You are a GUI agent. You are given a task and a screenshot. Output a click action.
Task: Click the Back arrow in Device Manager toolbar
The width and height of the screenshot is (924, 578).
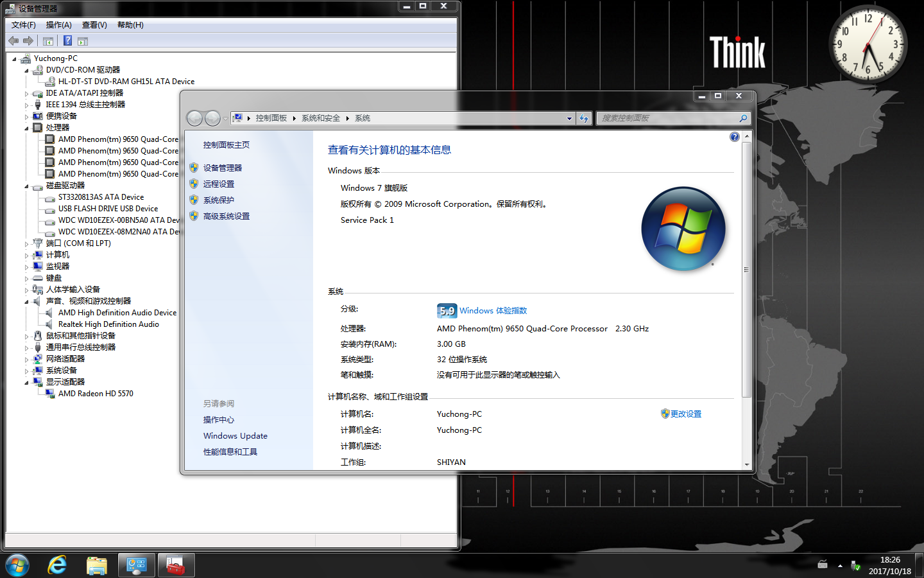click(x=13, y=40)
